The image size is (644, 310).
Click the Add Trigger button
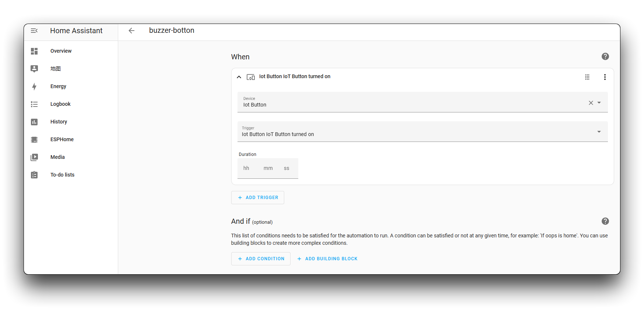pyautogui.click(x=258, y=198)
